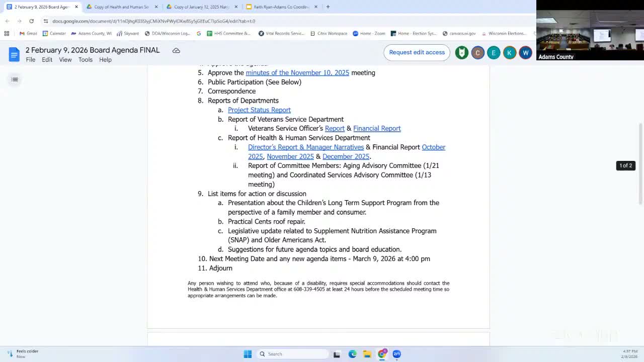Open the Tools menu
This screenshot has width=644, height=362.
86,60
